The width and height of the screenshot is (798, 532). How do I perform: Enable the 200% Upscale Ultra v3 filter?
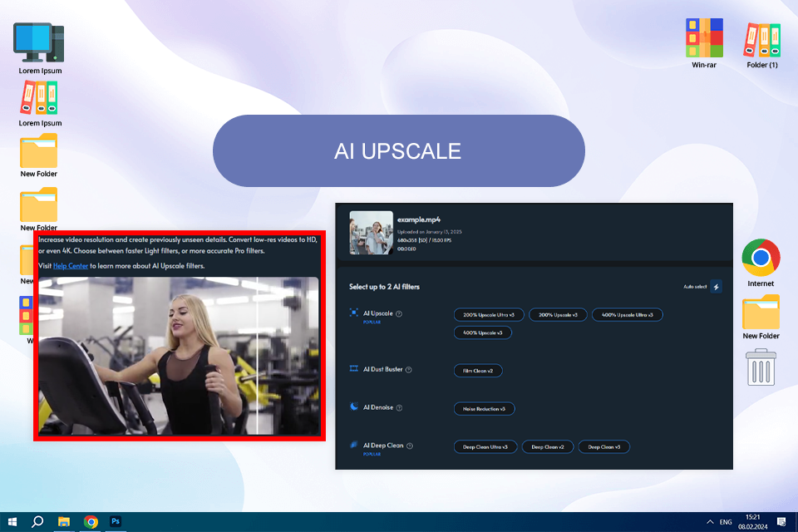[488, 314]
